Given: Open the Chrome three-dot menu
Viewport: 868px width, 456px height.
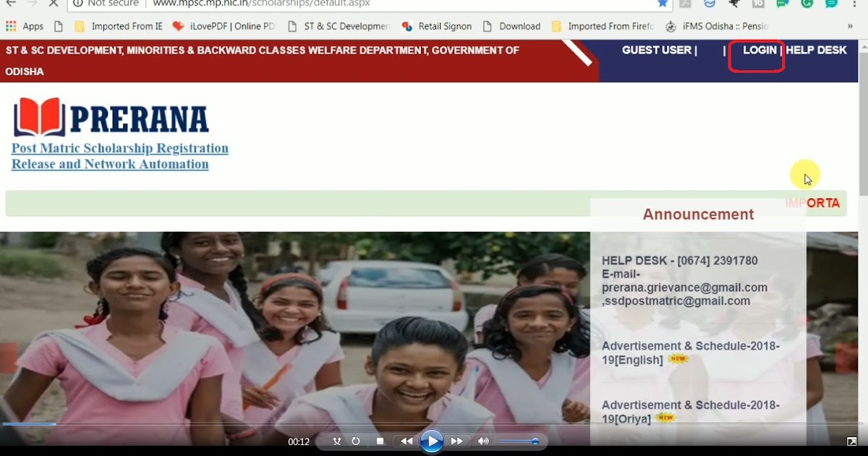Looking at the screenshot, I should tap(856, 3).
